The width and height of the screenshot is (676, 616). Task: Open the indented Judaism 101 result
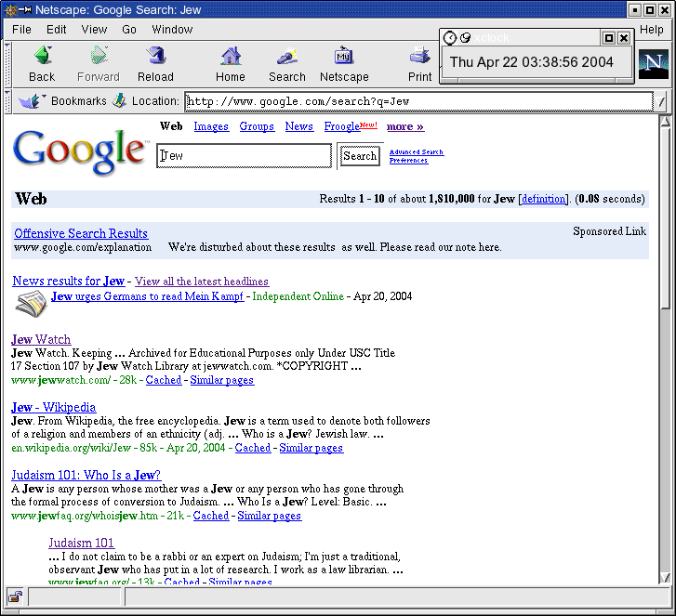tap(82, 543)
